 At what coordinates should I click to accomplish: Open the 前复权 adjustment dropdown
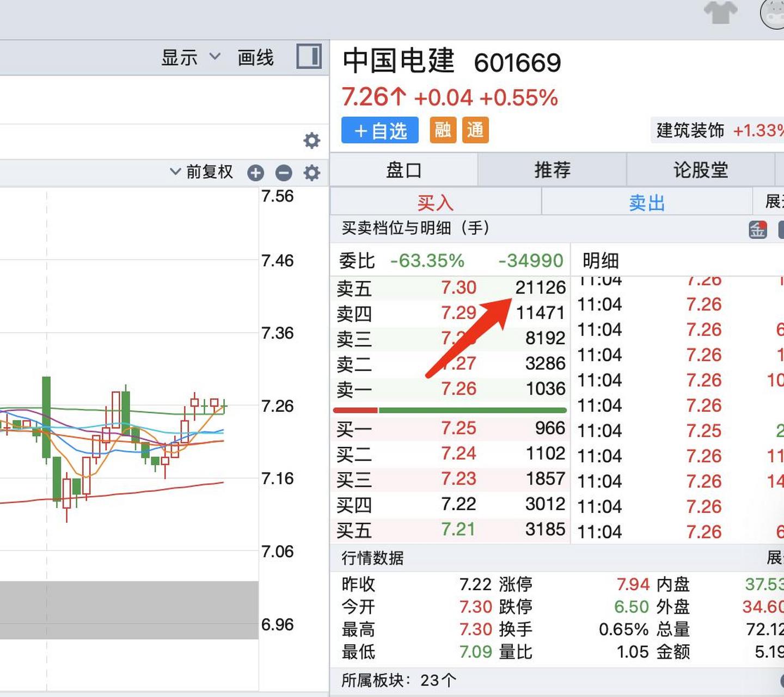pyautogui.click(x=201, y=172)
